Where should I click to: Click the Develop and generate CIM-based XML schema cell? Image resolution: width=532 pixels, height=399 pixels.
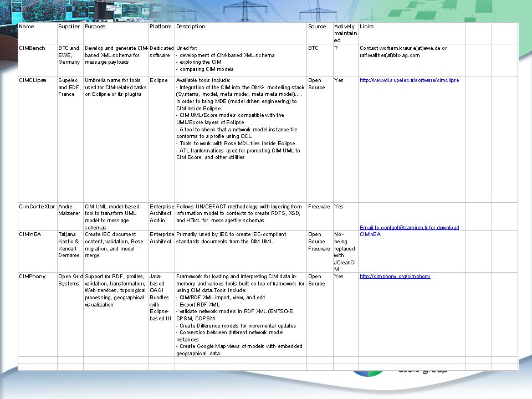coord(116,60)
